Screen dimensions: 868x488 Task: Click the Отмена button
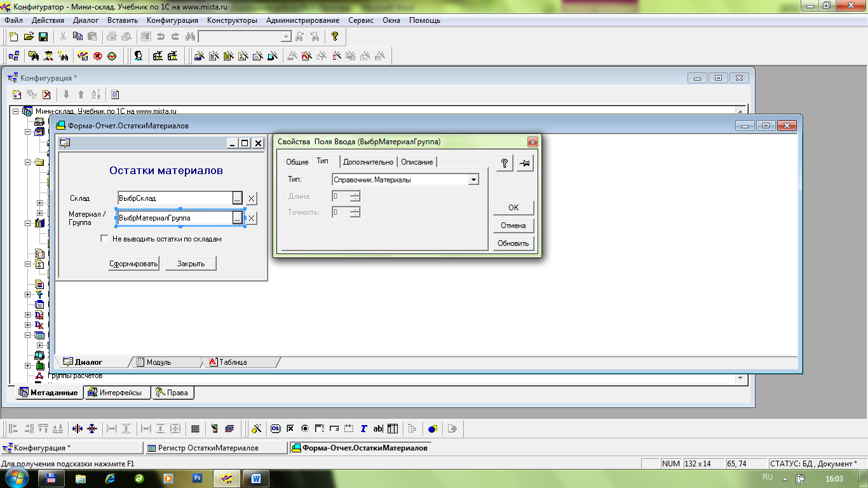tap(513, 226)
